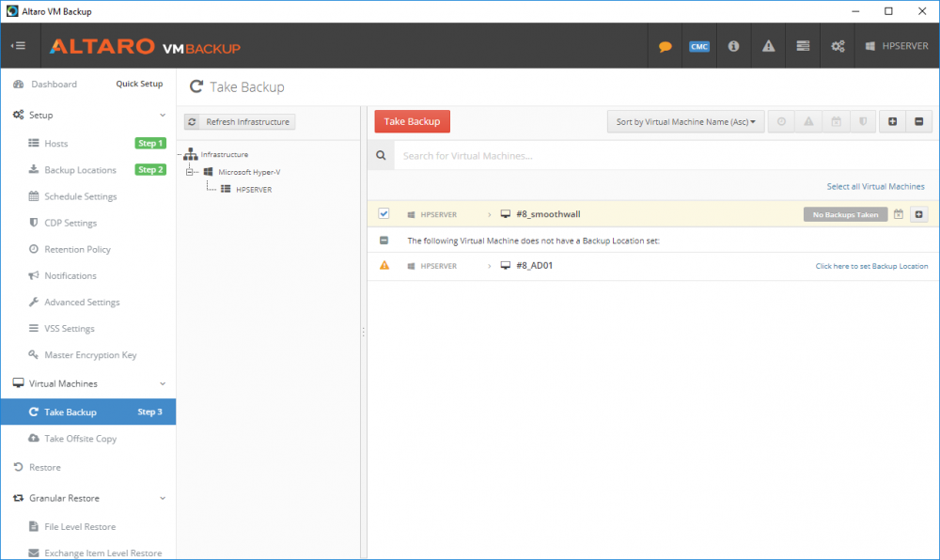This screenshot has width=940, height=560.
Task: Open the server list icon in the header
Action: (803, 46)
